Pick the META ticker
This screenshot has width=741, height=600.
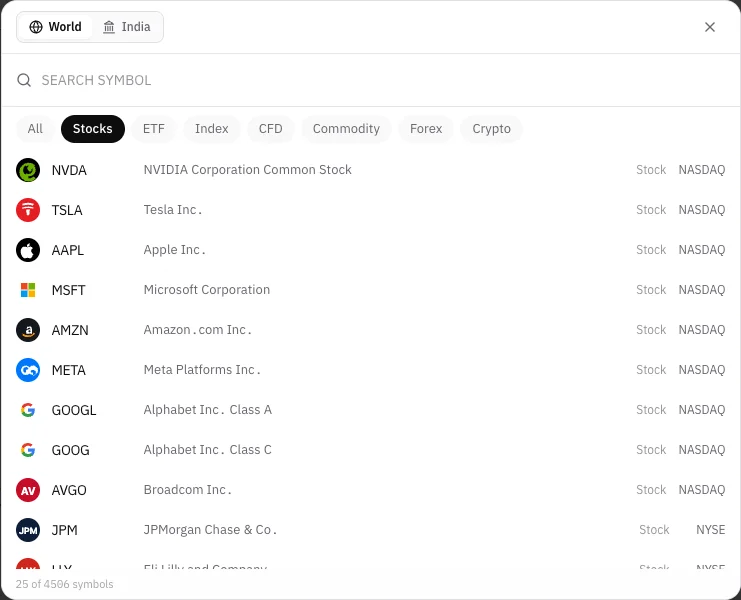point(69,370)
